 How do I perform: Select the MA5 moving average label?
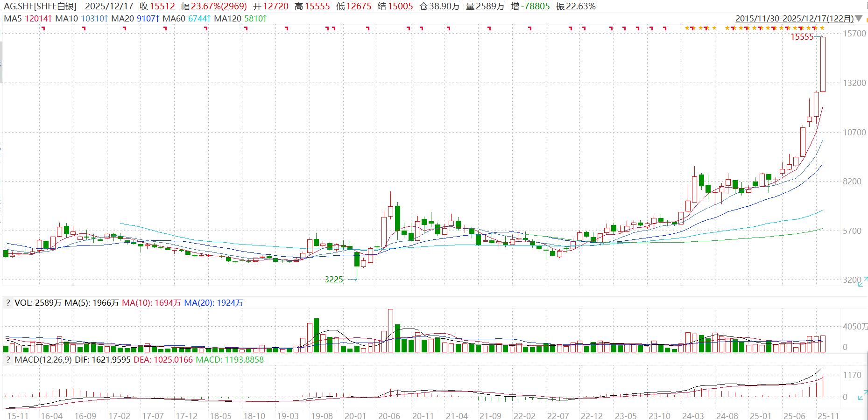pos(13,19)
